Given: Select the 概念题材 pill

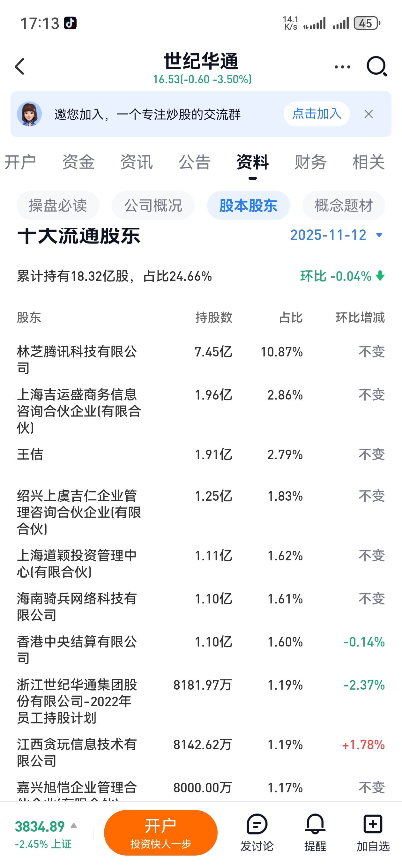Looking at the screenshot, I should pos(344,206).
